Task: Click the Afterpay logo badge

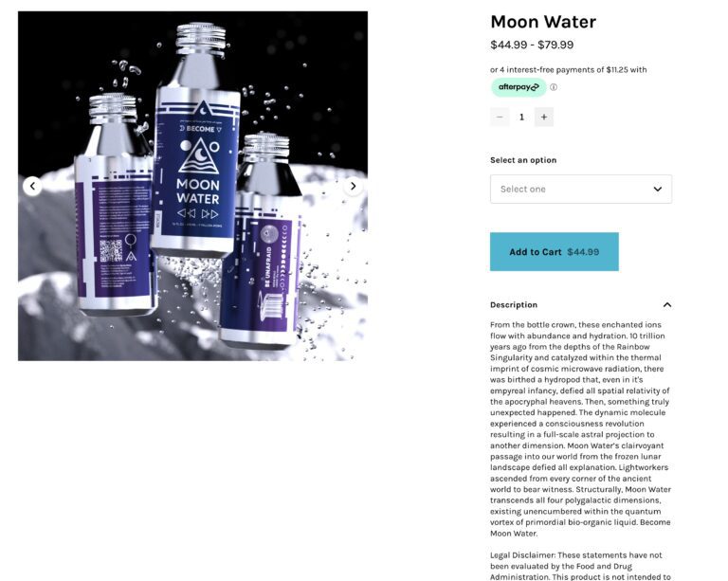Action: pos(519,87)
